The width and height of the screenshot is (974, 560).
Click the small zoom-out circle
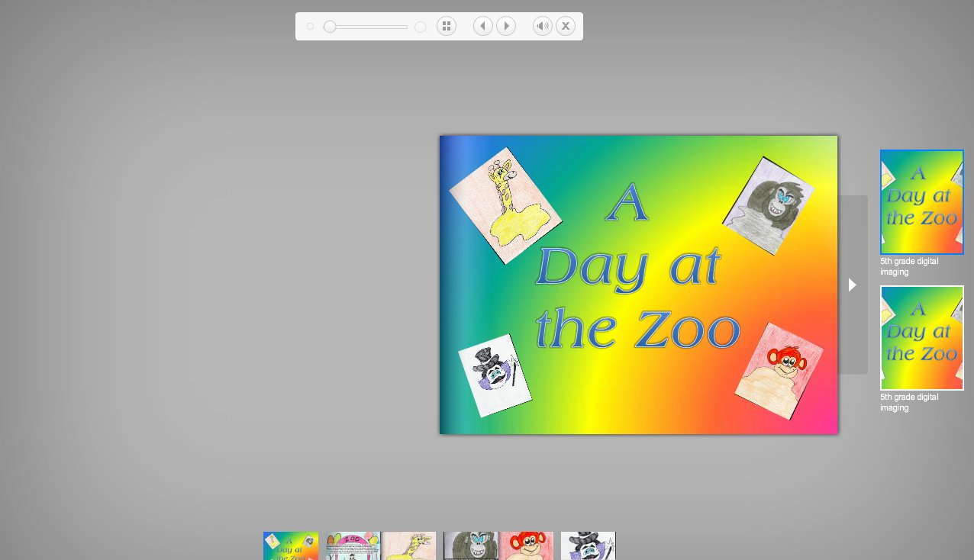310,27
